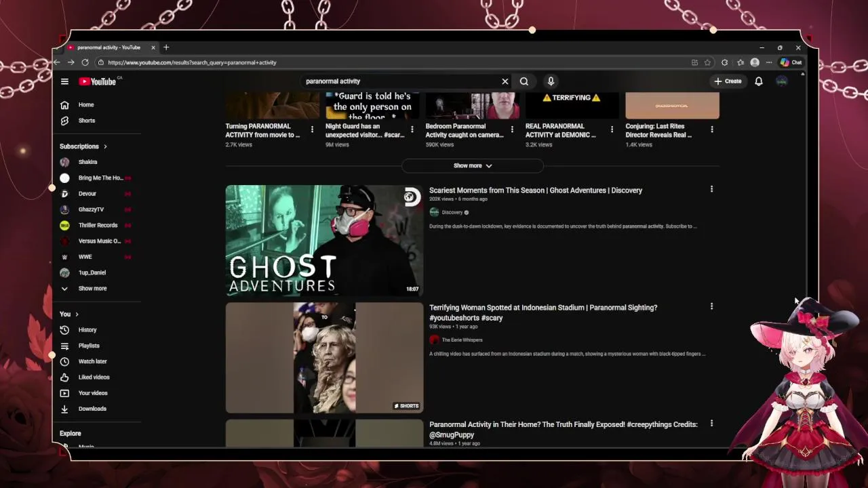868x488 pixels.
Task: Open the WWE subscription channel
Action: tap(85, 257)
